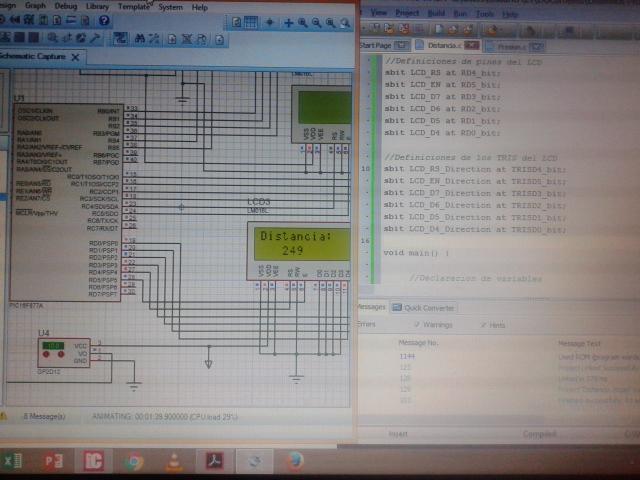Open the Project menu in mikroC

[407, 13]
